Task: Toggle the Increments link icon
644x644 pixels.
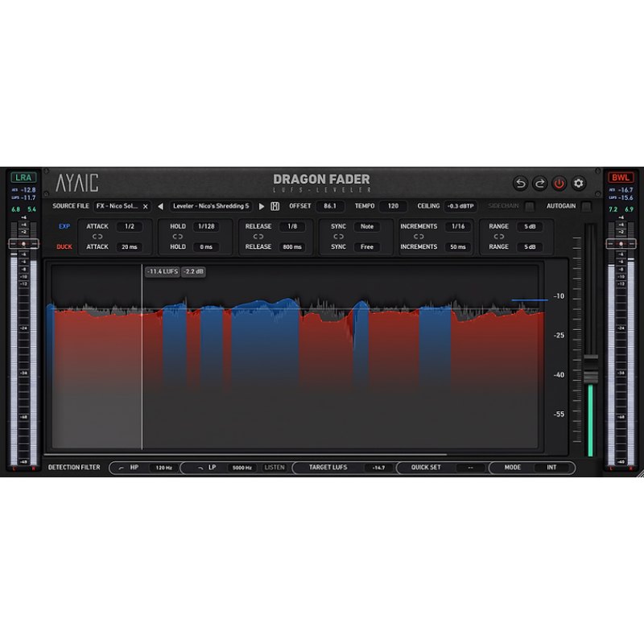Action: 419,237
